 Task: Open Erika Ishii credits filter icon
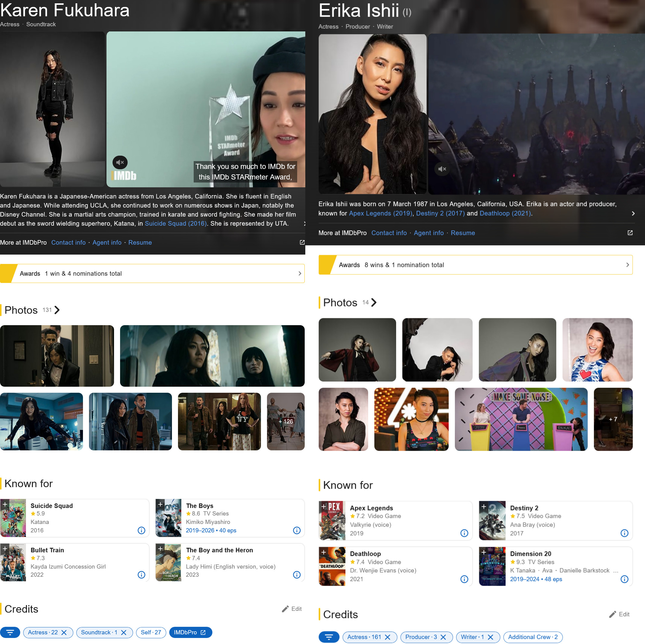329,637
